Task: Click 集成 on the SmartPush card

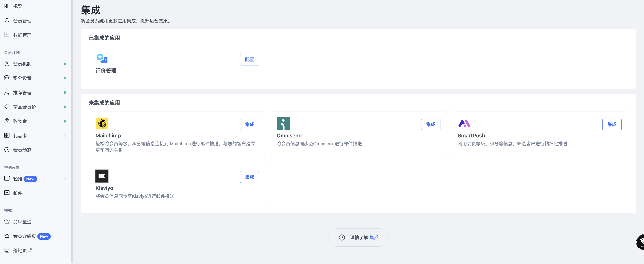Action: coord(612,124)
